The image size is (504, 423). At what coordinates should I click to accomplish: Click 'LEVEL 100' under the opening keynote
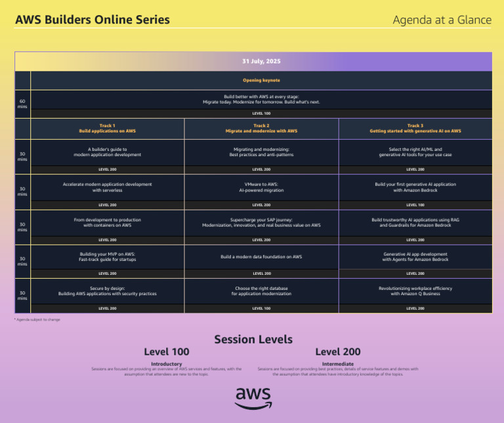tap(261, 113)
